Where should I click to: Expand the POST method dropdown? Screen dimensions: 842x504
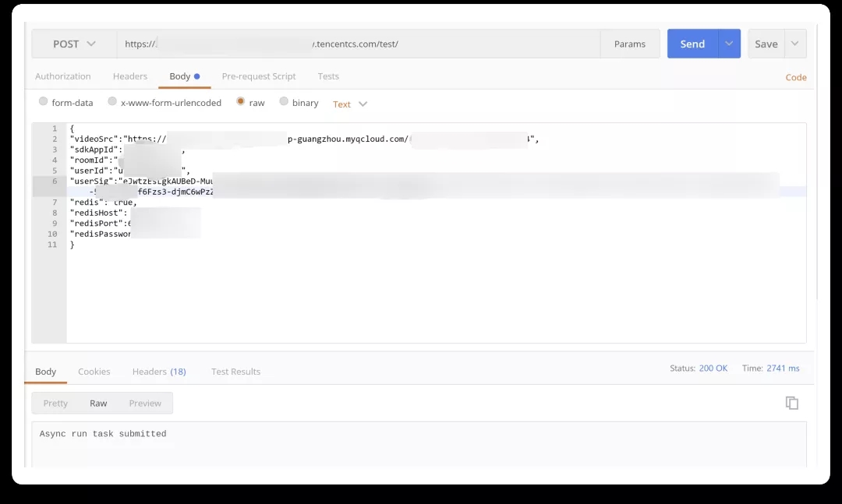74,44
